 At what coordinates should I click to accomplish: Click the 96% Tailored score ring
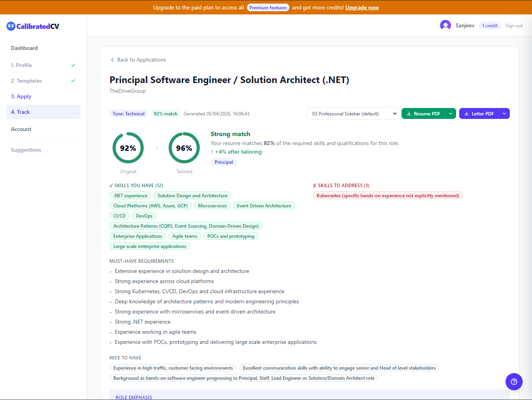coord(184,148)
